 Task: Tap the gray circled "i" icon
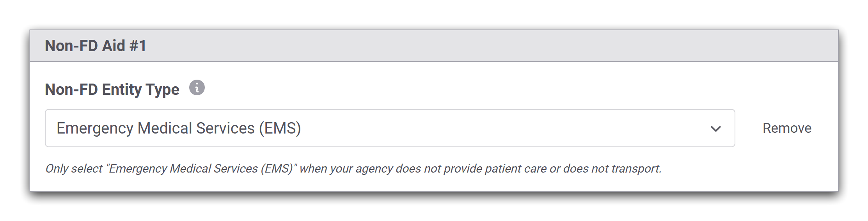point(197,88)
